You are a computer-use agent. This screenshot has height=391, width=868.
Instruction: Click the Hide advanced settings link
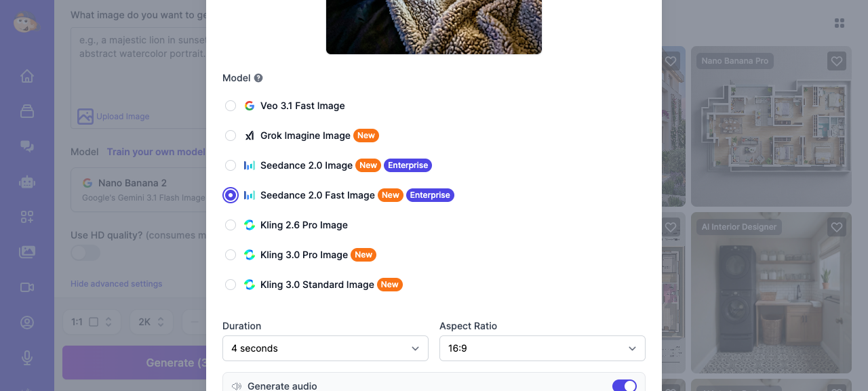tap(116, 283)
